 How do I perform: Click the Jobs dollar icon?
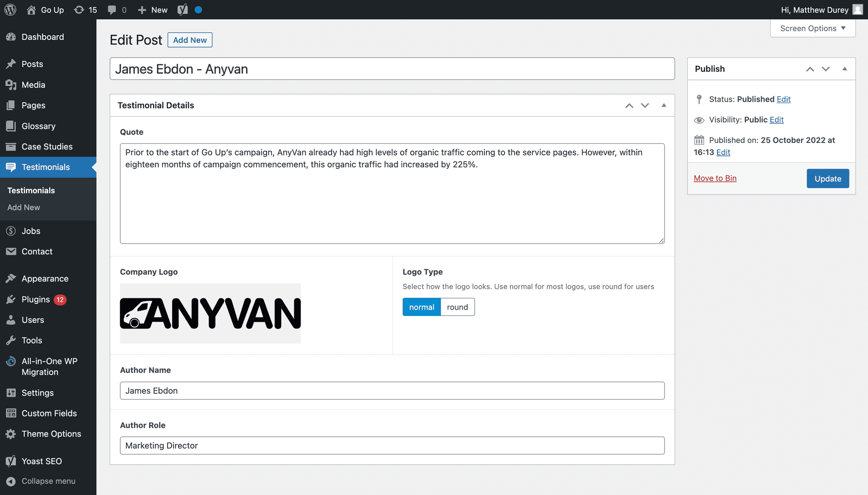pyautogui.click(x=11, y=231)
